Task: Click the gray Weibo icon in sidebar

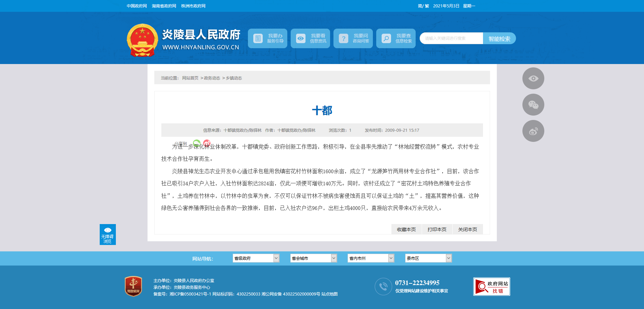Action: point(533,131)
